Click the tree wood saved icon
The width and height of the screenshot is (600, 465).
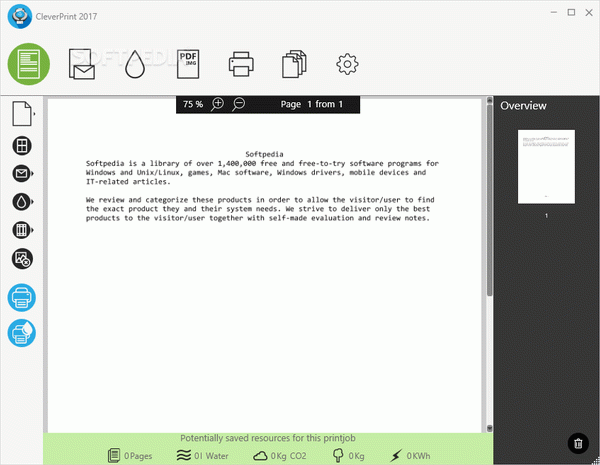[x=338, y=455]
